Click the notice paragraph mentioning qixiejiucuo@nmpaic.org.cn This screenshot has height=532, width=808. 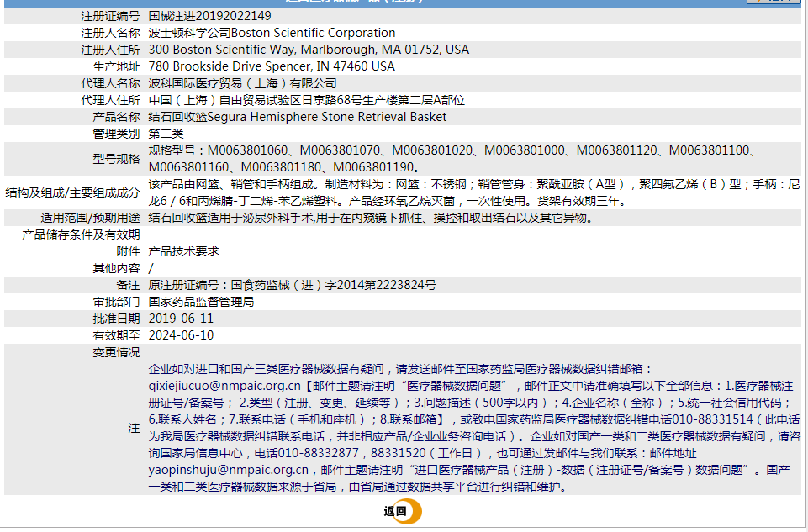474,428
